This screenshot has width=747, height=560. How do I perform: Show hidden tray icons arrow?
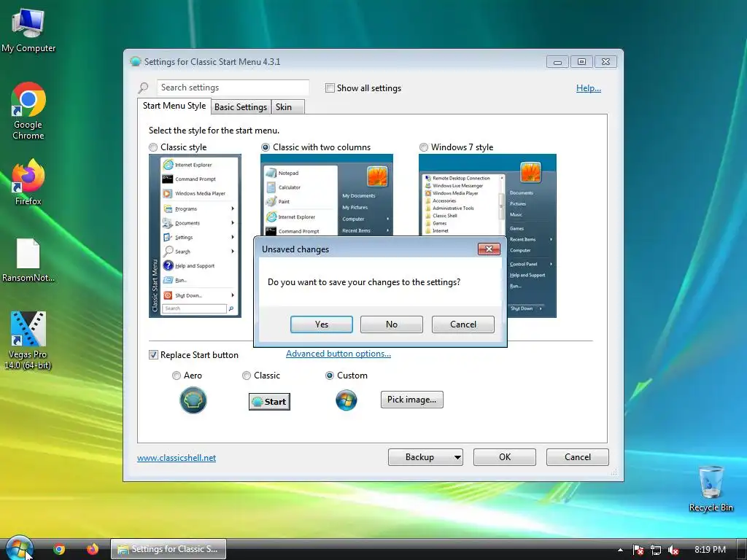pos(620,550)
